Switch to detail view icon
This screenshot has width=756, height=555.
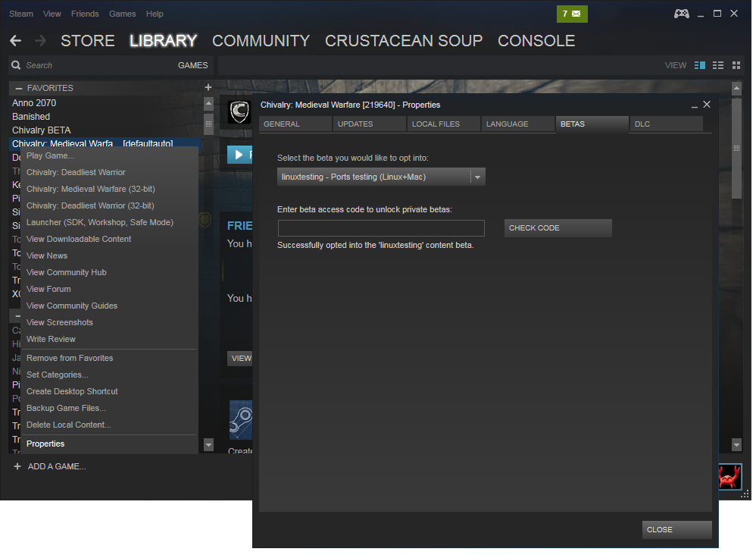click(x=700, y=65)
